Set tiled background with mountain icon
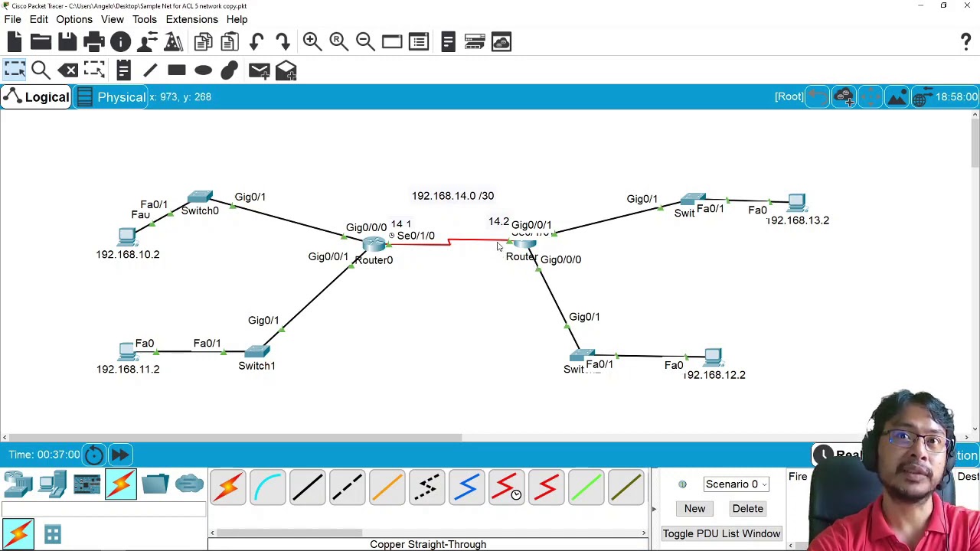Viewport: 980px width, 551px height. 897,97
